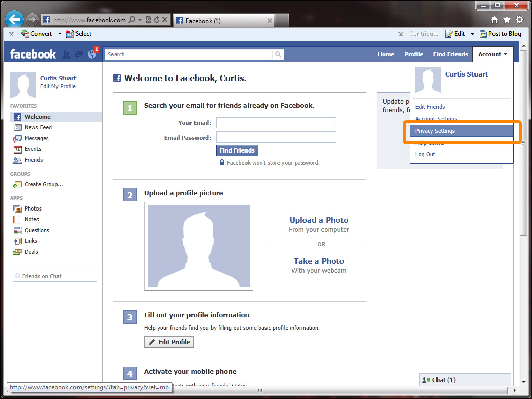Click the refresh icon in the address bar
Viewport: 532px width, 399px height.
(157, 20)
